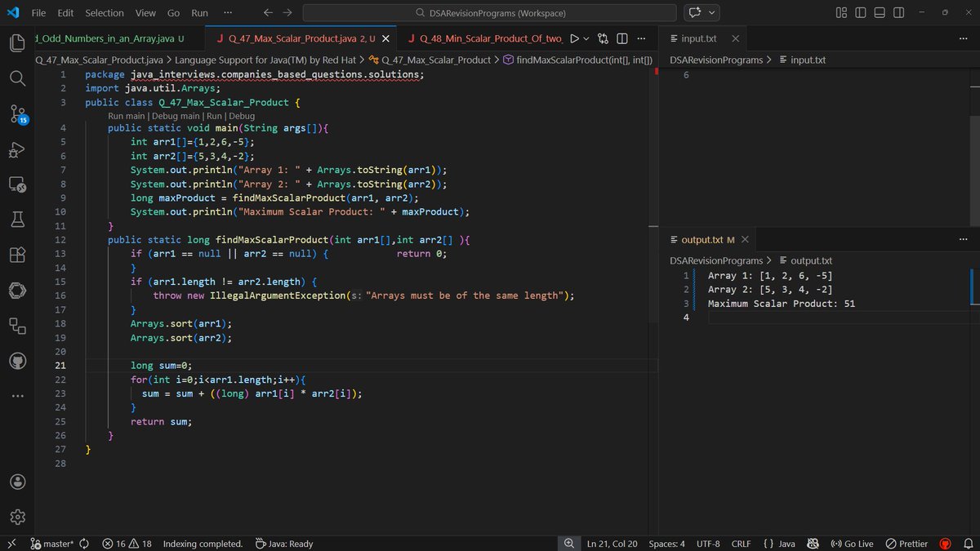Open the Go menu

click(x=173, y=13)
